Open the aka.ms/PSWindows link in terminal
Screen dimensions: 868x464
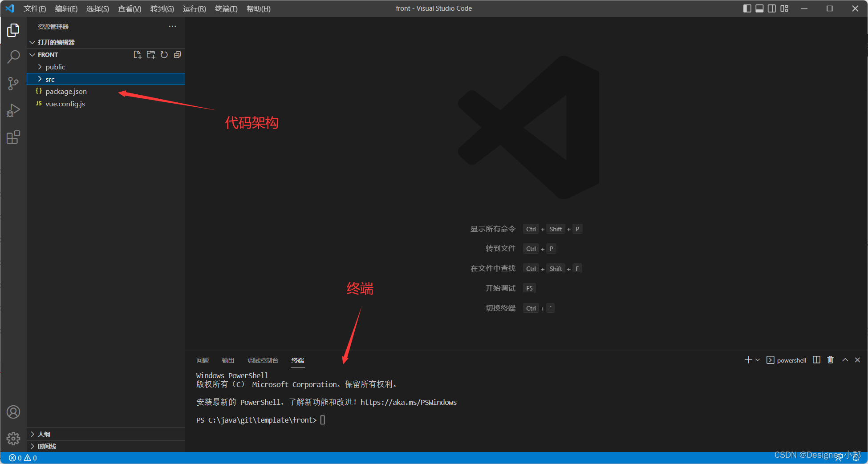409,402
